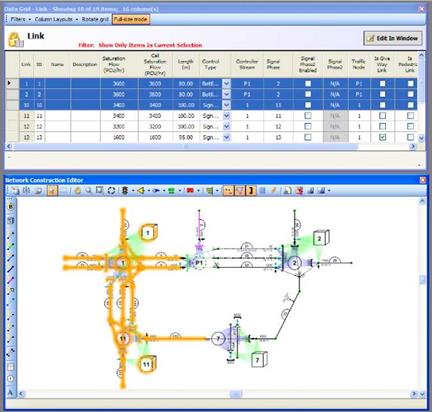The width and height of the screenshot is (432, 412).
Task: Click the pencil edit icon in toolbar
Action: 273,190
